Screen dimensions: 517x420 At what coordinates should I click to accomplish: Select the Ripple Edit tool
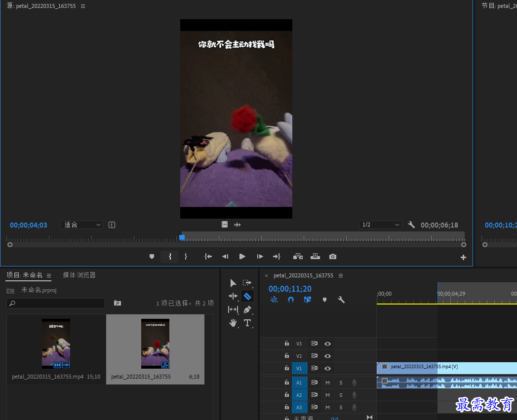(233, 296)
